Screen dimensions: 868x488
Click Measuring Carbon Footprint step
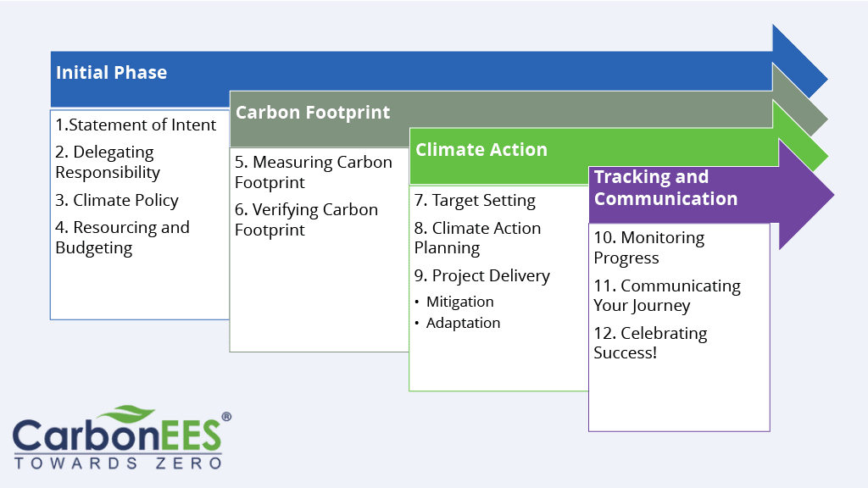click(x=313, y=172)
